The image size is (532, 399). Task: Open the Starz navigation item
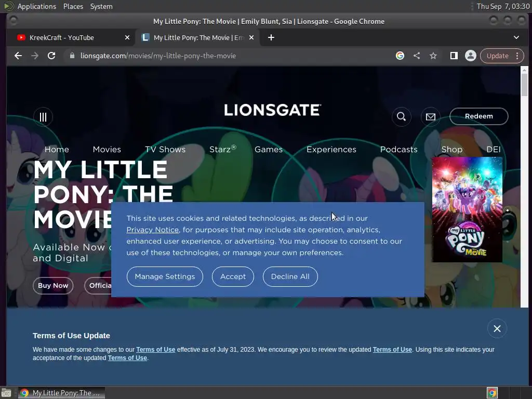pyautogui.click(x=222, y=149)
